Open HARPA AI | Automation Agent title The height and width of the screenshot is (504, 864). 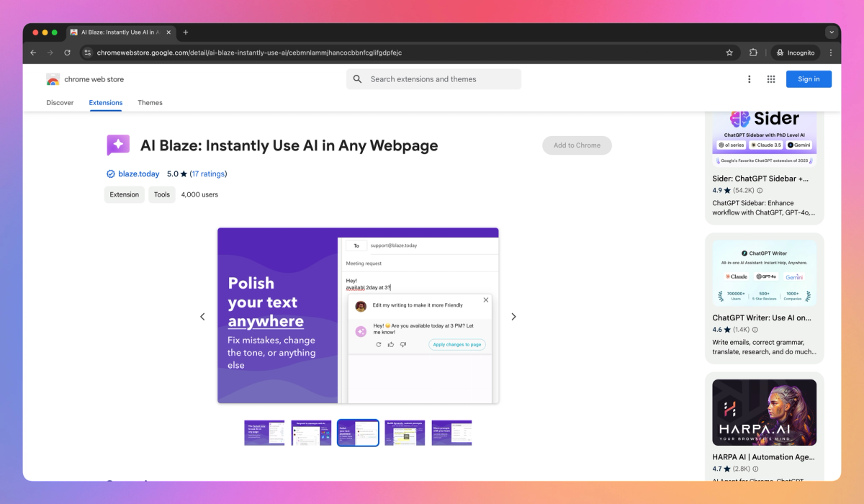point(763,456)
